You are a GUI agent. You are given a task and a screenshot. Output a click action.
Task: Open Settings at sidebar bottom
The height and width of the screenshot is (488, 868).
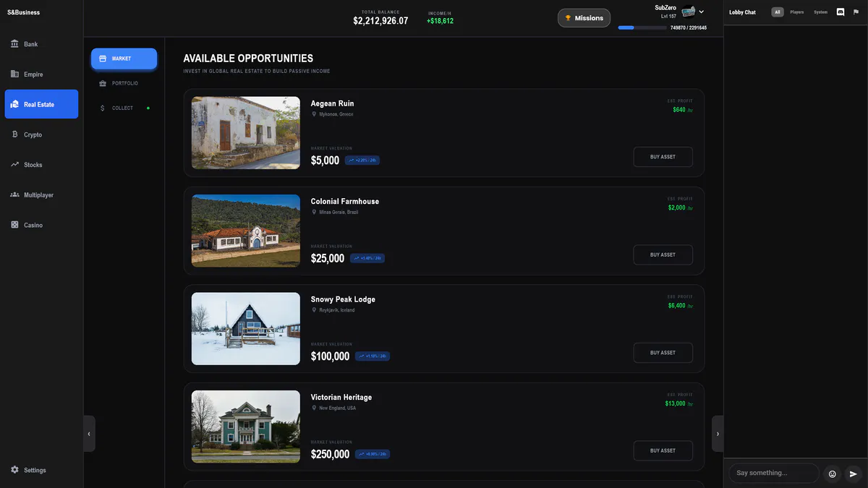(41, 470)
